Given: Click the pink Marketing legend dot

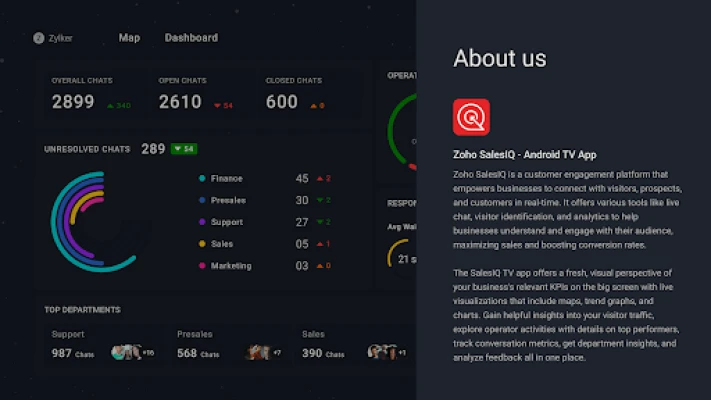Looking at the screenshot, I should (x=203, y=266).
